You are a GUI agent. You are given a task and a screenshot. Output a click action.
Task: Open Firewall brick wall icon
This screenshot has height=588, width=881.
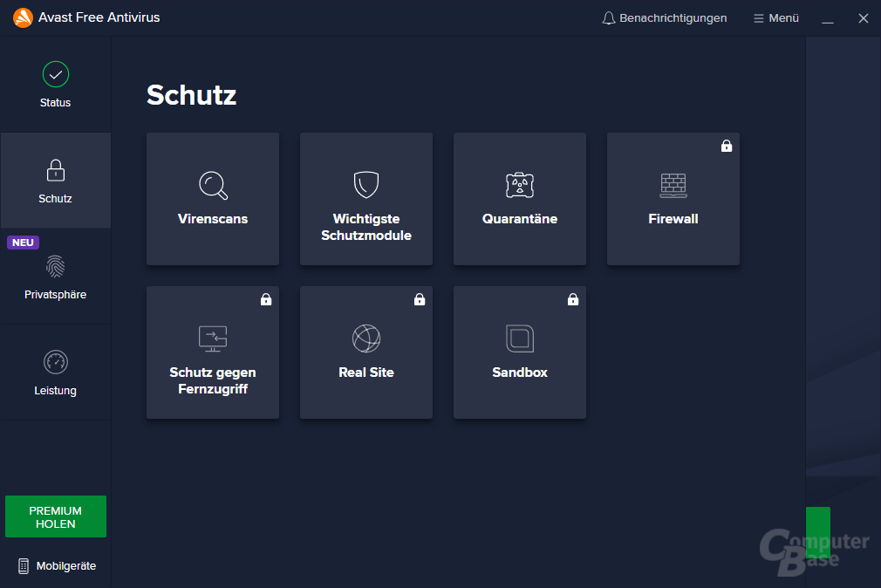(x=673, y=186)
